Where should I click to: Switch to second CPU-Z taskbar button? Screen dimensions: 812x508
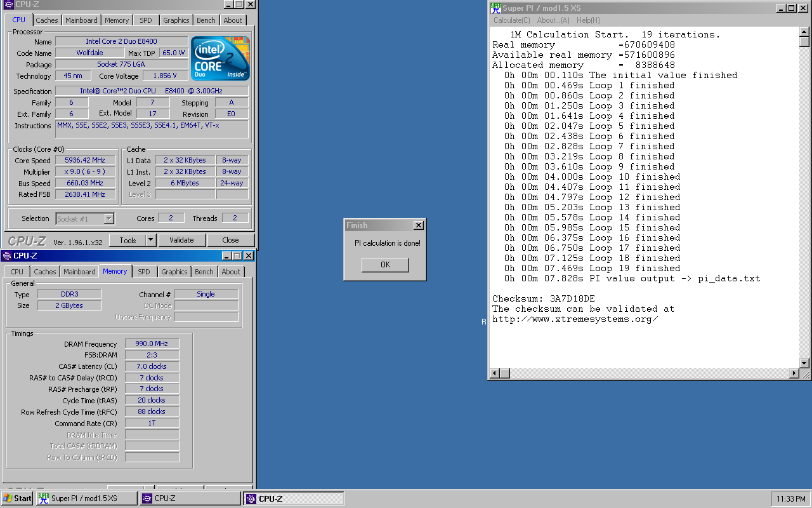click(x=294, y=498)
